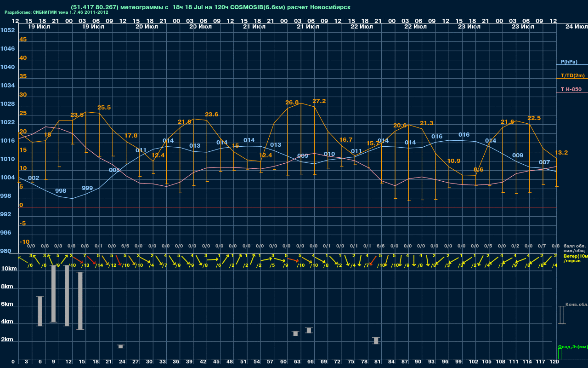Click the gray cloud bar at forecast hour 15
Screen dimensions: 588x368
[x=80, y=301]
